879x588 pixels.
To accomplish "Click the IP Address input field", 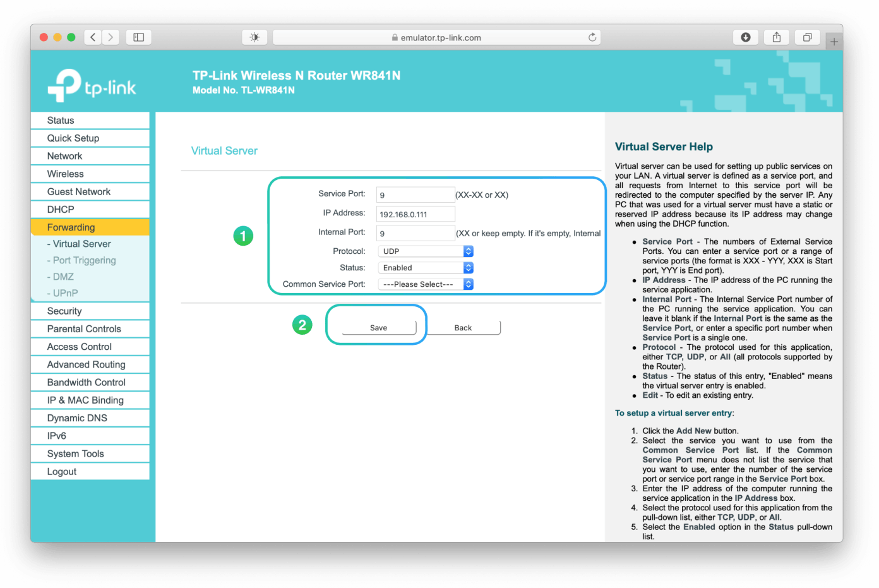I will pos(416,214).
